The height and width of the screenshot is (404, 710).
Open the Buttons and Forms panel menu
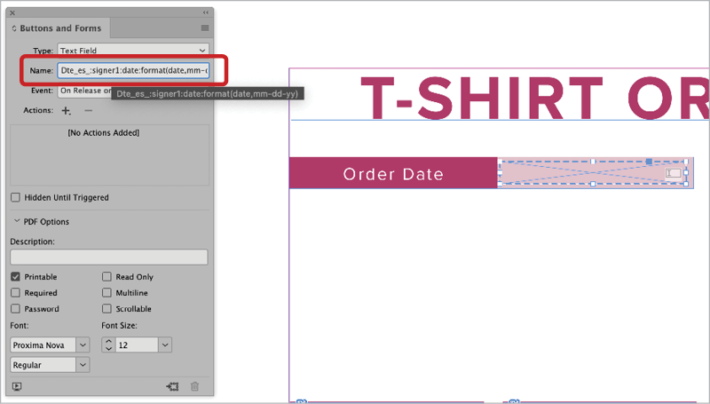[205, 28]
